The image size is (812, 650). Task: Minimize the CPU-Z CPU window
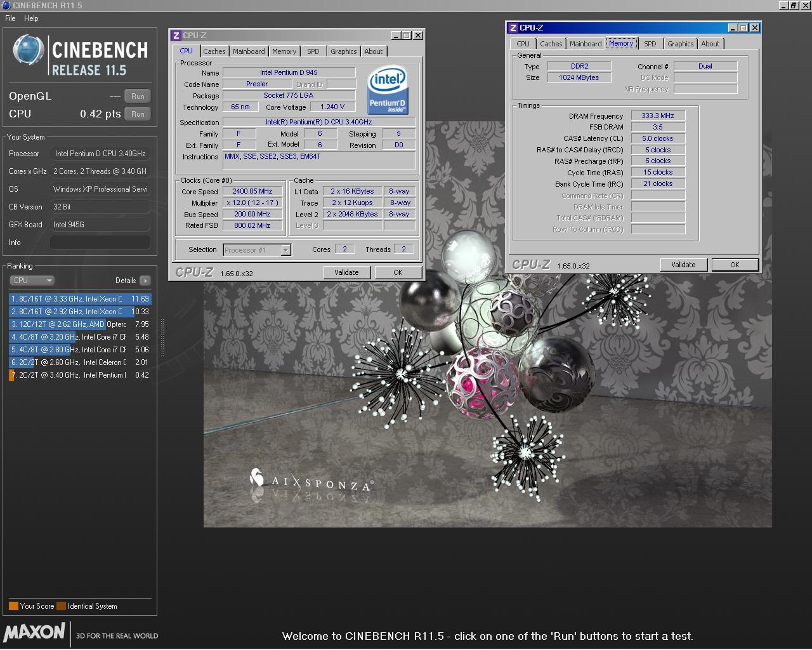pos(396,36)
